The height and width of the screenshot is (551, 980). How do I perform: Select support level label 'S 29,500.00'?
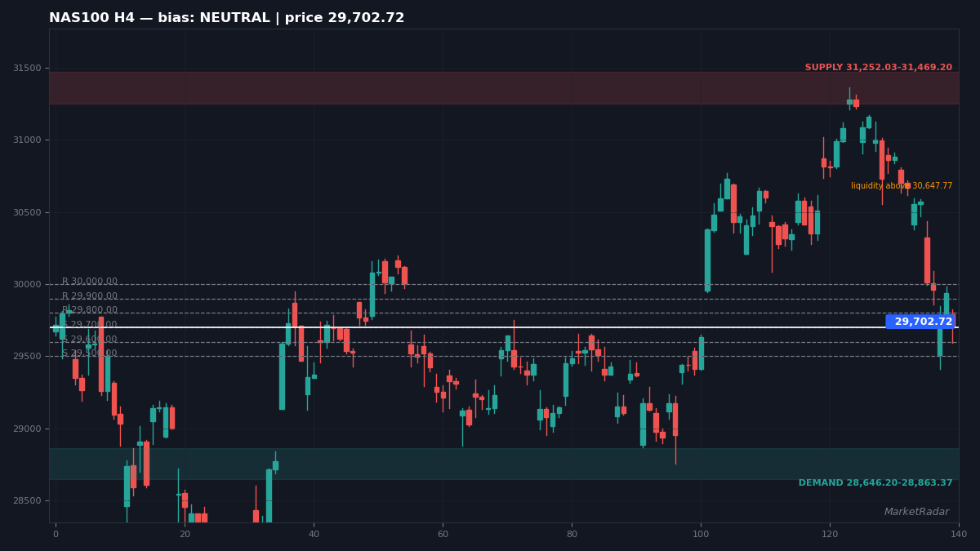(90, 353)
